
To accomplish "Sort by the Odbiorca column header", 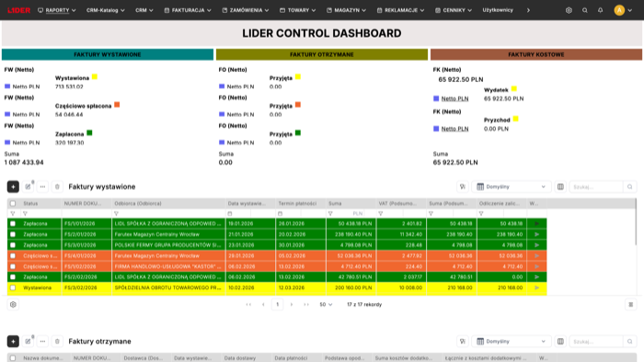I will 168,204.
